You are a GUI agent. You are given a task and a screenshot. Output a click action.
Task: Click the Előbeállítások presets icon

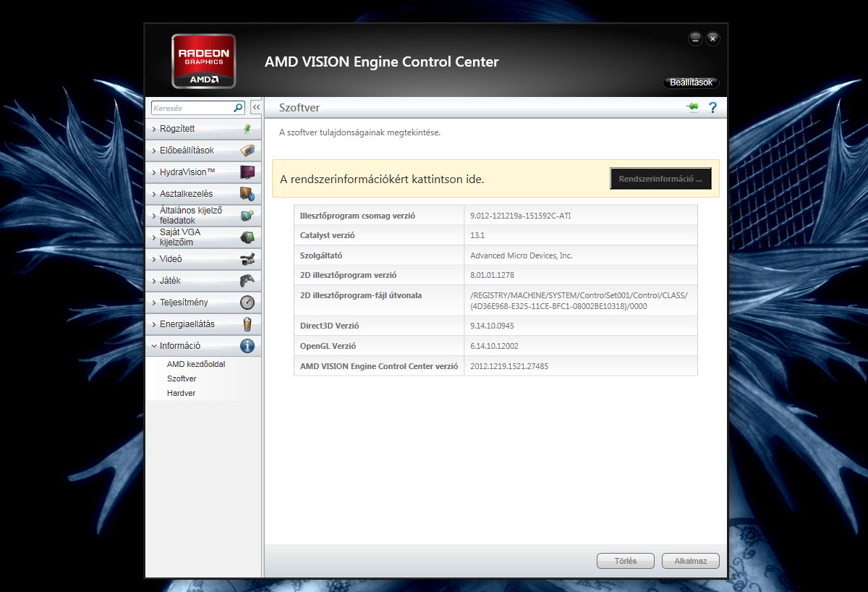[x=247, y=151]
